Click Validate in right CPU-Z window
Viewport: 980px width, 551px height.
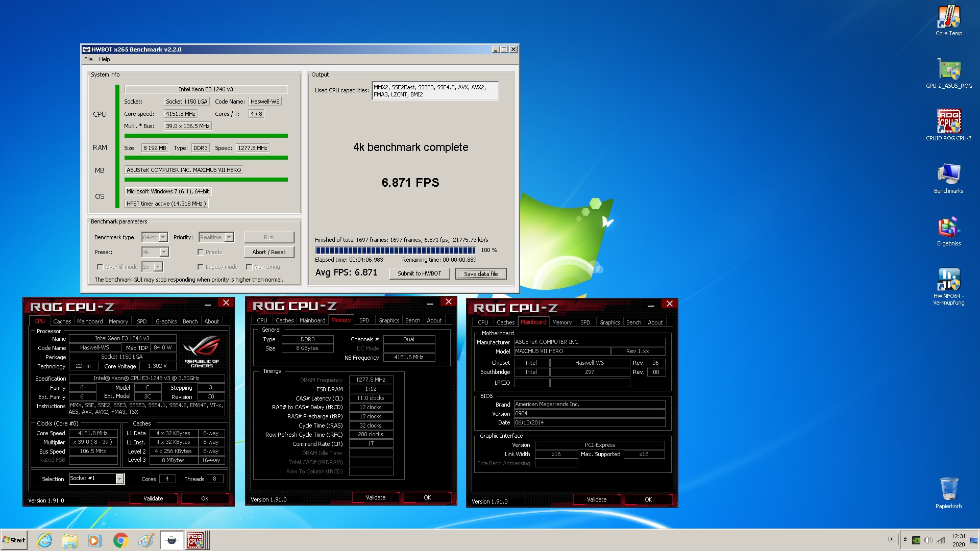(x=597, y=499)
